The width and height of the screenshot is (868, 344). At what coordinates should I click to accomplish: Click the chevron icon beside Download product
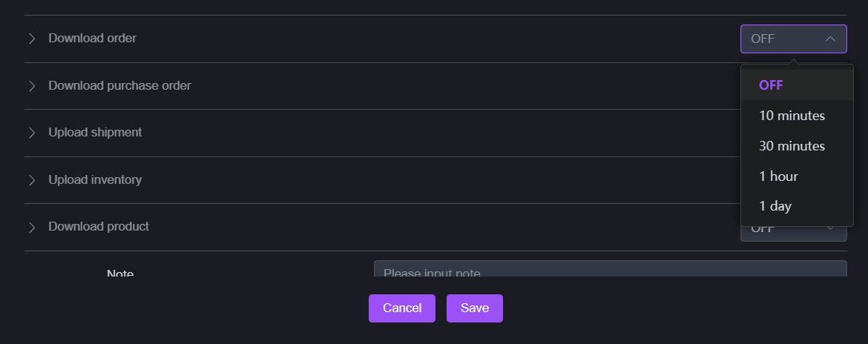tap(32, 227)
